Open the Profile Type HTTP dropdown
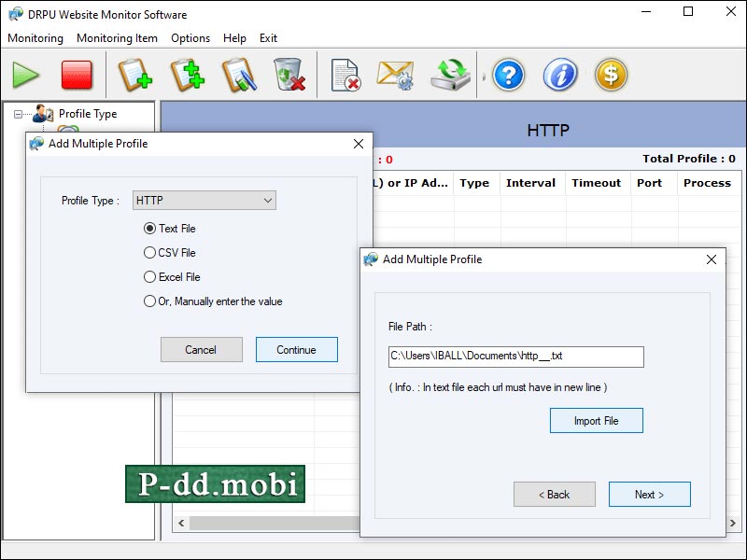 tap(204, 200)
